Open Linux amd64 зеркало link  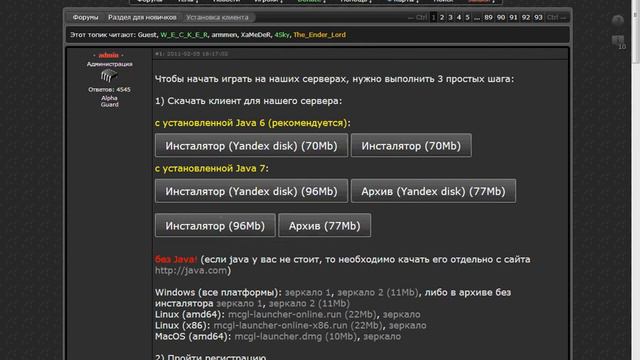401,315
